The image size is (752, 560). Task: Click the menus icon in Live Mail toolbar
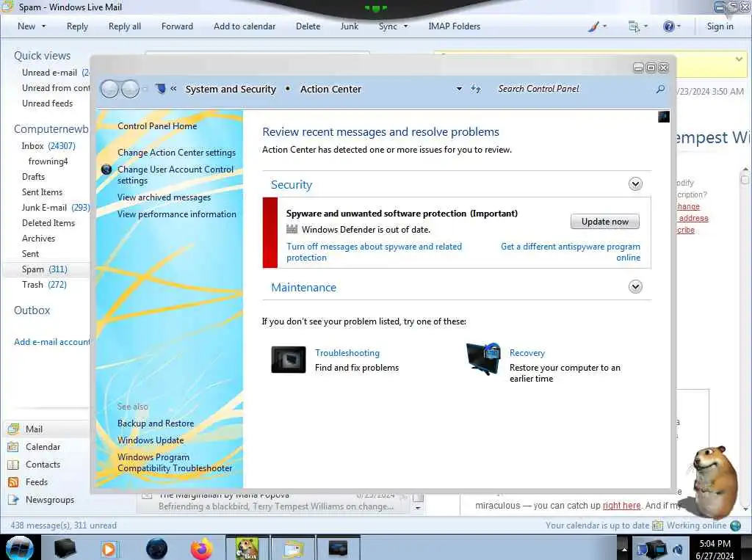pyautogui.click(x=634, y=27)
